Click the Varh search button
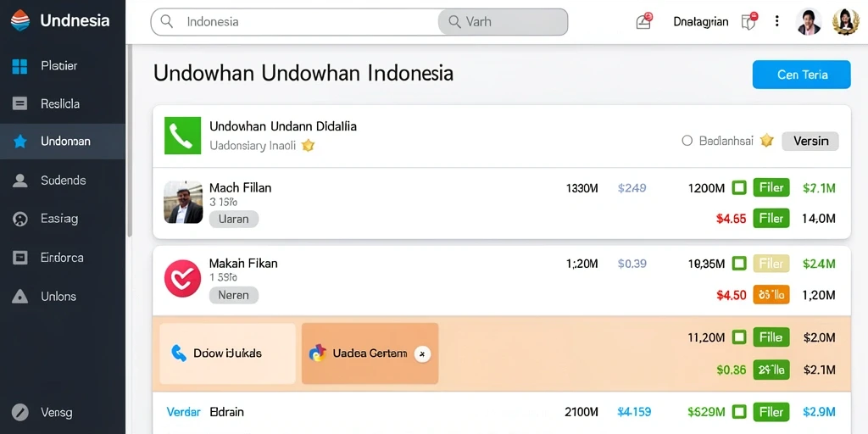Viewport: 868px width, 434px height. 503,22
